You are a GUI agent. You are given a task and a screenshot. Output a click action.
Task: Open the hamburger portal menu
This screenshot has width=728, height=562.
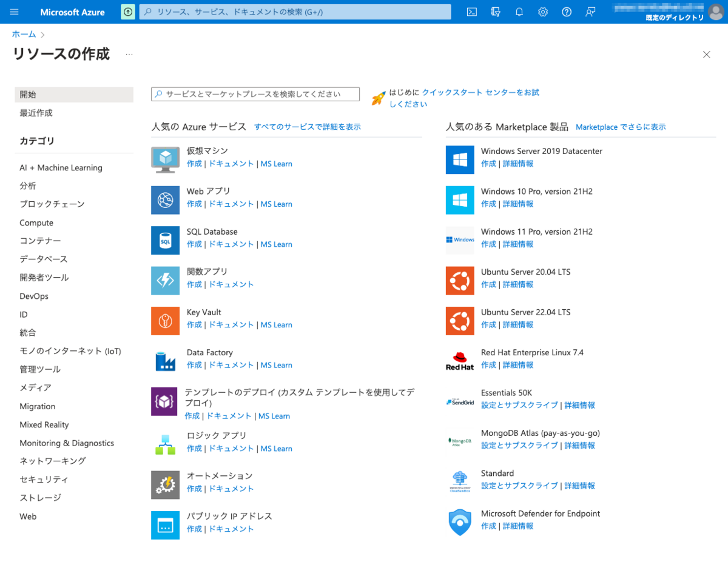pyautogui.click(x=15, y=12)
